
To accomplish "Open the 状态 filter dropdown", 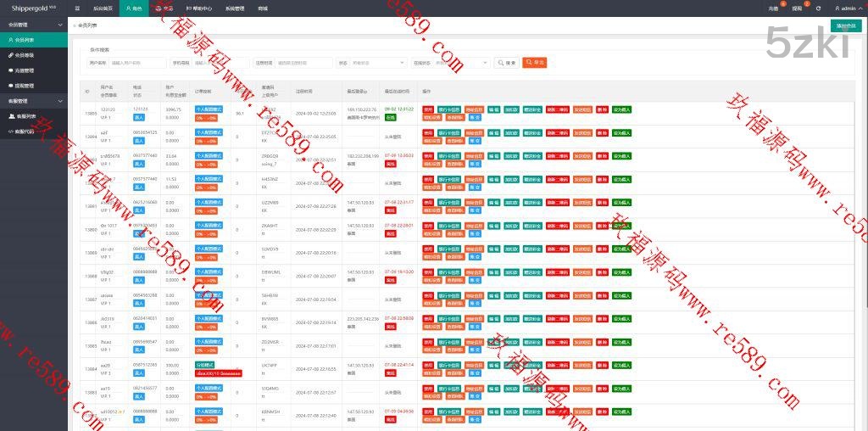I will point(371,63).
